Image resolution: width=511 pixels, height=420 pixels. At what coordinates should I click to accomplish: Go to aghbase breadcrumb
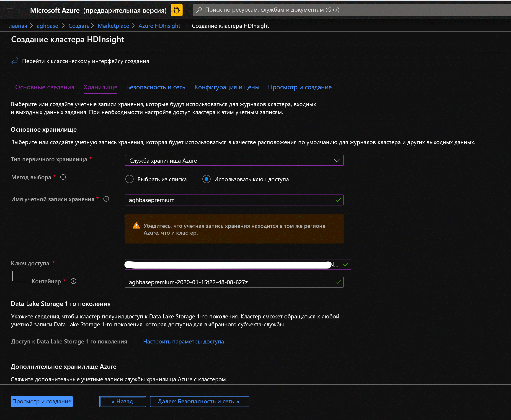(x=47, y=26)
